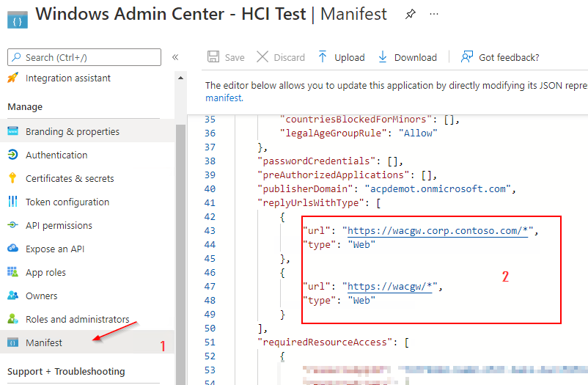The height and width of the screenshot is (385, 588).
Task: Open Token configuration page
Action: click(67, 202)
